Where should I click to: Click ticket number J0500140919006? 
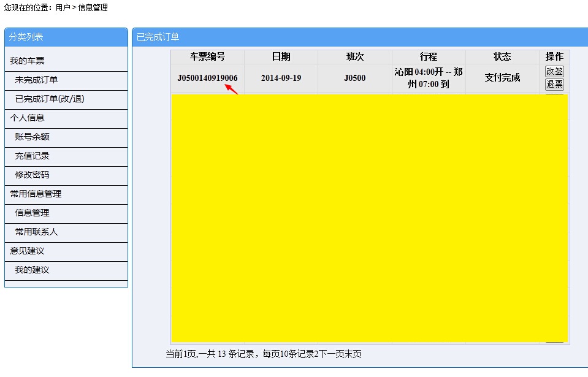207,78
